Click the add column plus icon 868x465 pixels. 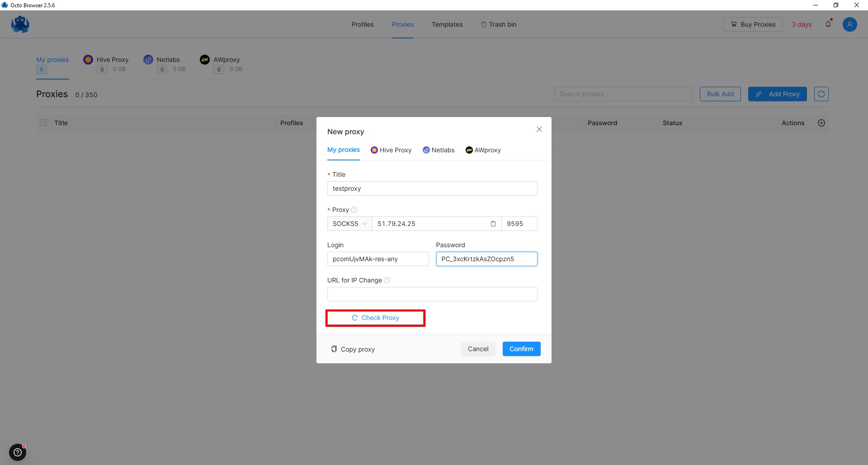coord(821,123)
